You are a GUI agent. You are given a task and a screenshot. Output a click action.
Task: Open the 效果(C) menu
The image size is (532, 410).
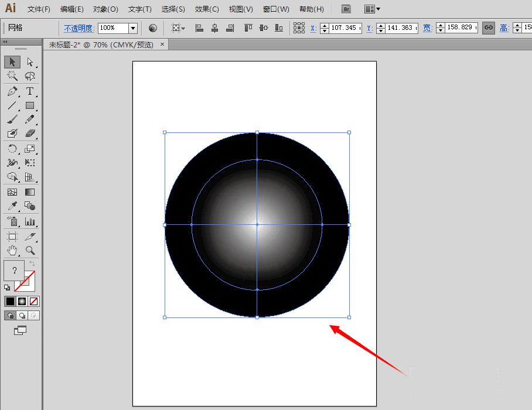coord(206,9)
